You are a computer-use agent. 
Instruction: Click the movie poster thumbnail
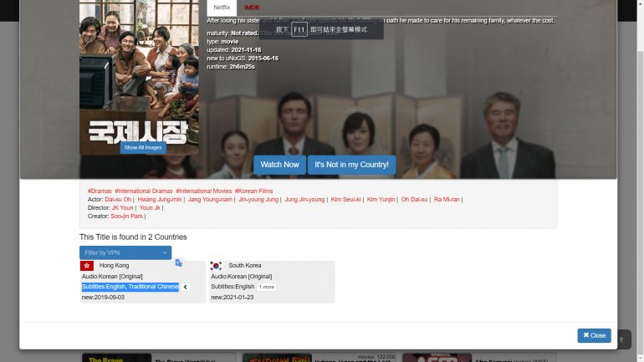(139, 77)
